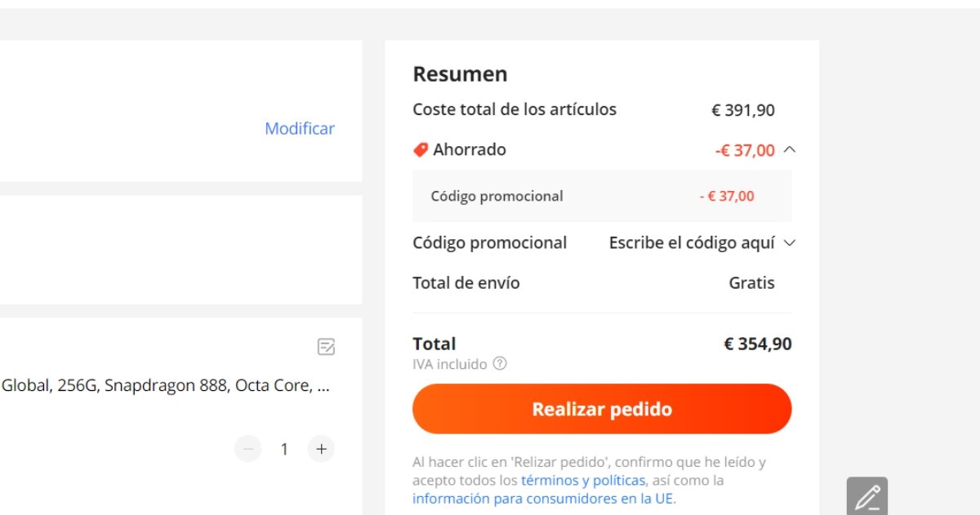Click 'Escribe el código aquí' promo field
The height and width of the screenshot is (515, 980).
coord(692,242)
